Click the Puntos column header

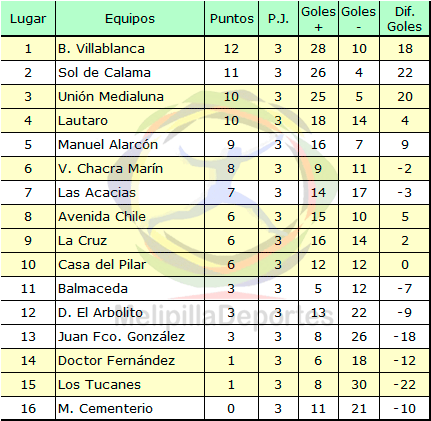click(232, 19)
